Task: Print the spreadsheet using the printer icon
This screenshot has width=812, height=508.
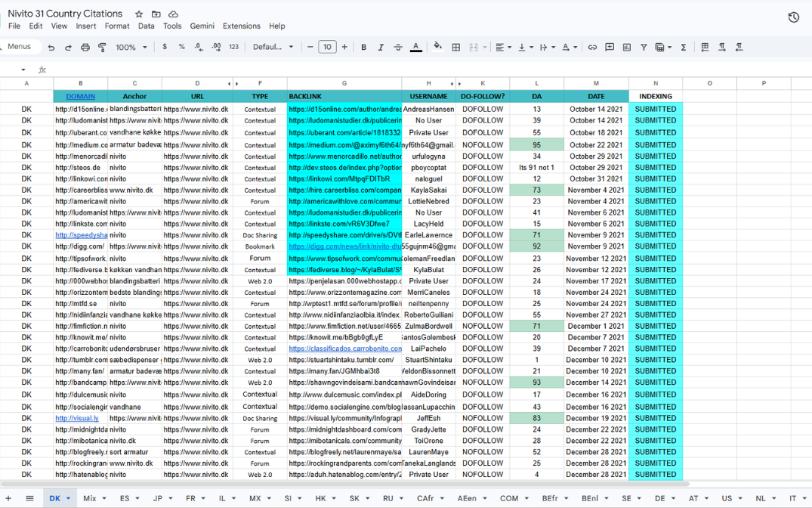Action: coord(85,47)
